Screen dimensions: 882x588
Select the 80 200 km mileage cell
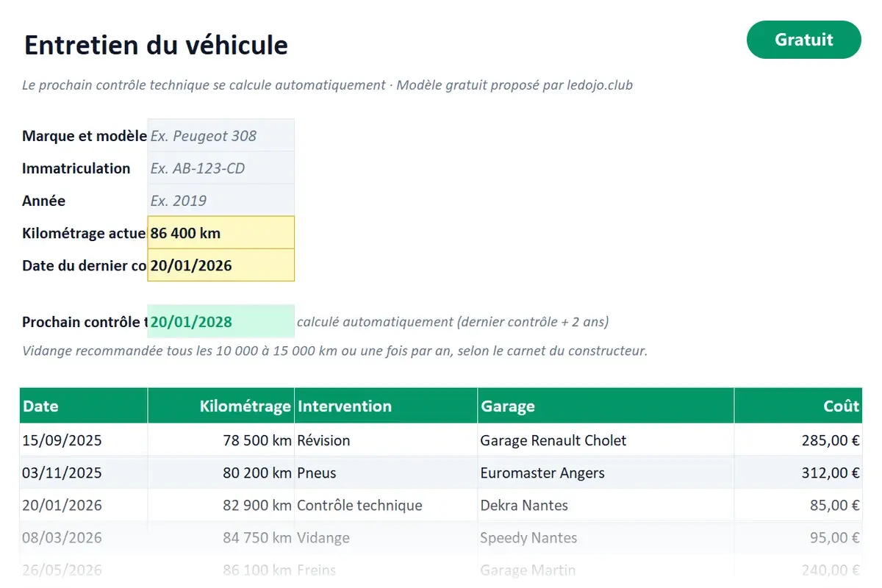coord(221,473)
